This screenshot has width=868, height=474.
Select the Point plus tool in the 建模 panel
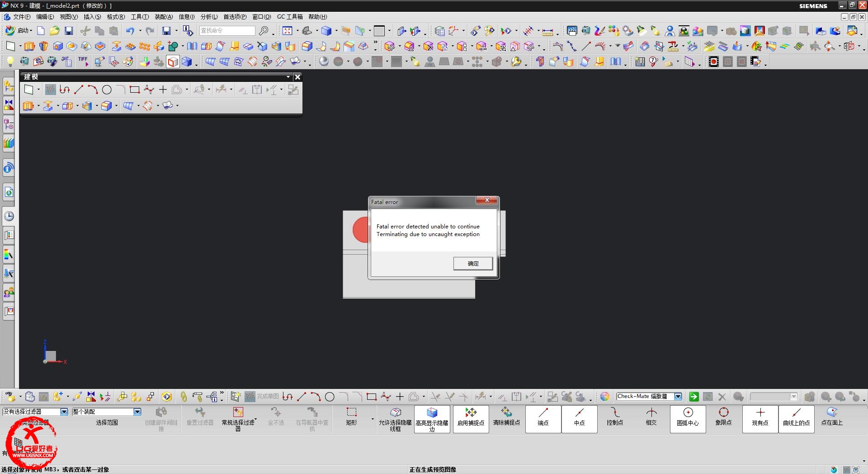point(163,90)
